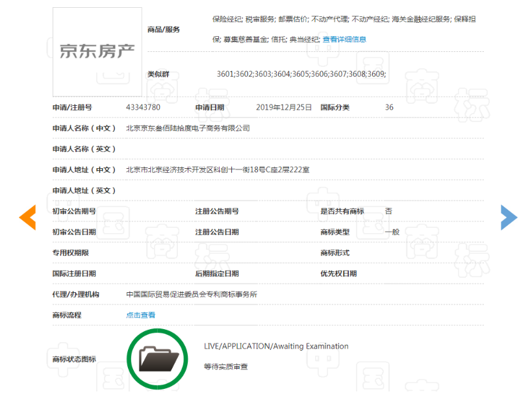Click the 国际注册日期 label
The width and height of the screenshot is (532, 396).
coord(74,273)
